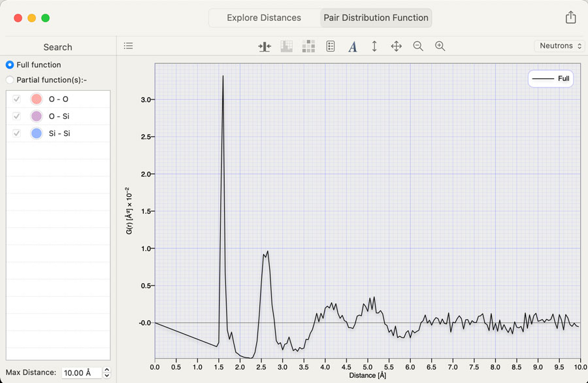Image resolution: width=588 pixels, height=383 pixels.
Task: Zoom out using the magnifier minus
Action: tap(418, 46)
